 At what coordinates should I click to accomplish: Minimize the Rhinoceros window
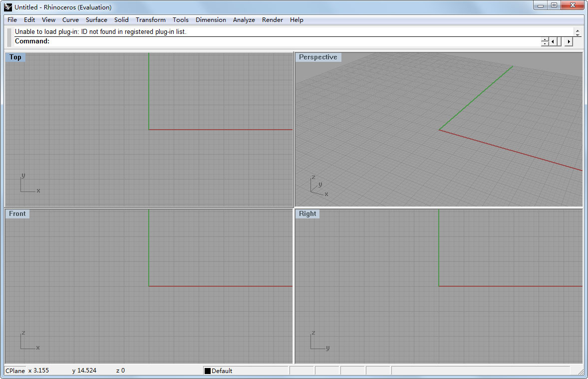click(541, 5)
